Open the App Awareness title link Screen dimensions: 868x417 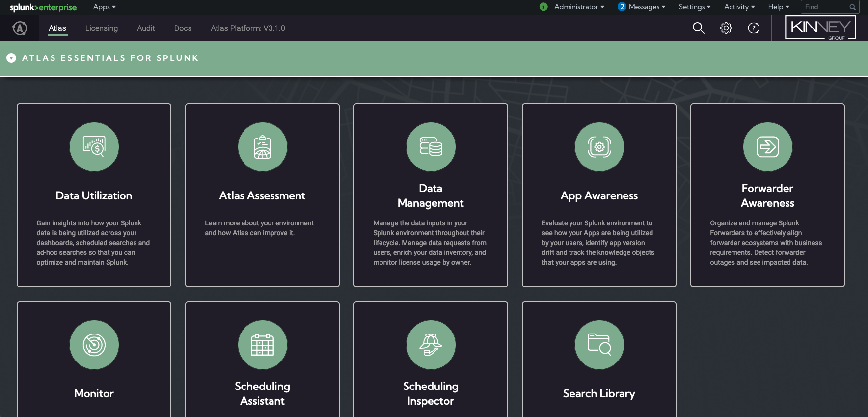coord(599,195)
